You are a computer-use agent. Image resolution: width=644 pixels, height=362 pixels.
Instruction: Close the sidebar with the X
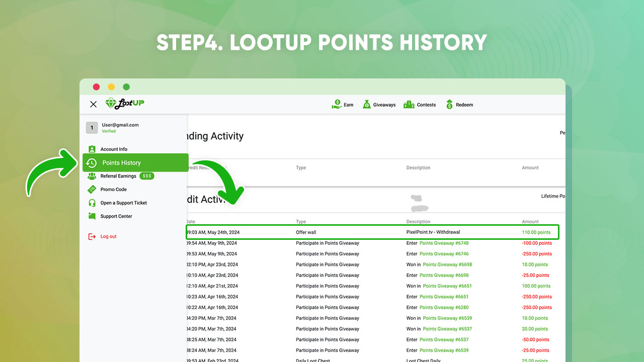tap(93, 104)
